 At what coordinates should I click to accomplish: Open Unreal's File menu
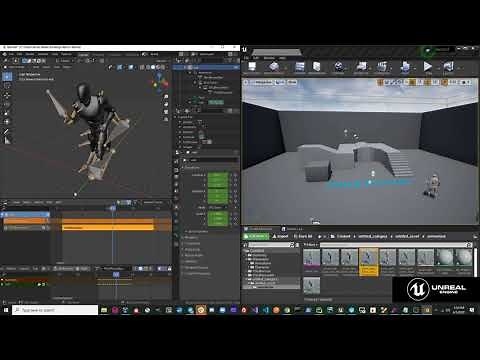coord(246,58)
